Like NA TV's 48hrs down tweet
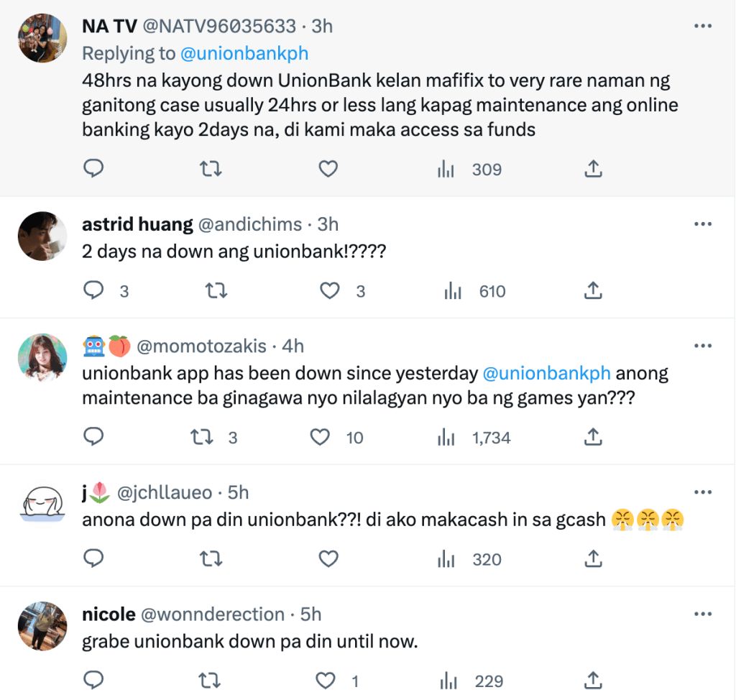The width and height of the screenshot is (736, 700). click(x=328, y=170)
